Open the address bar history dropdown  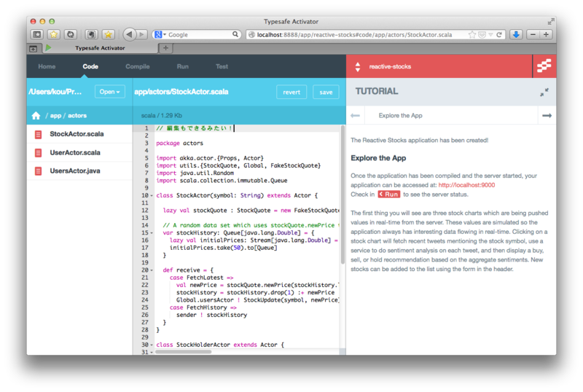[490, 34]
